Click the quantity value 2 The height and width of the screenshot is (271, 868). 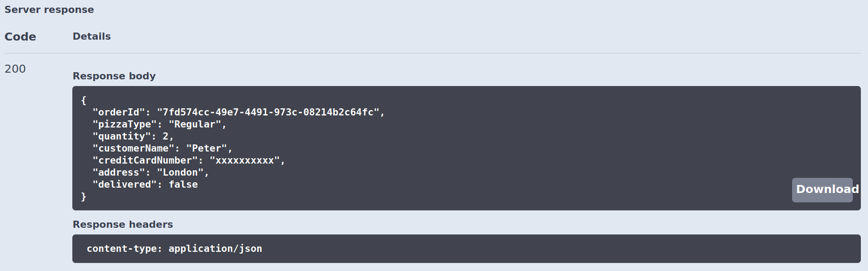pyautogui.click(x=165, y=136)
